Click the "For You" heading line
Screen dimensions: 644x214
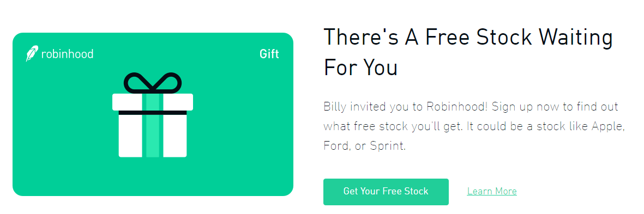360,67
